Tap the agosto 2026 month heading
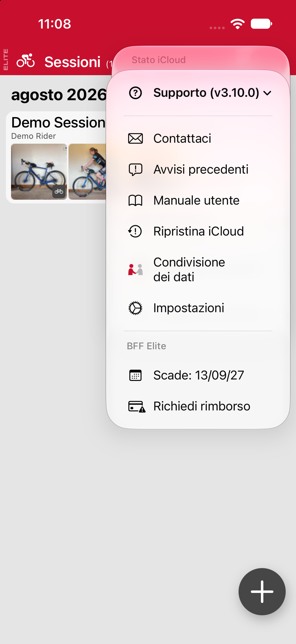This screenshot has width=296, height=644. click(x=59, y=95)
